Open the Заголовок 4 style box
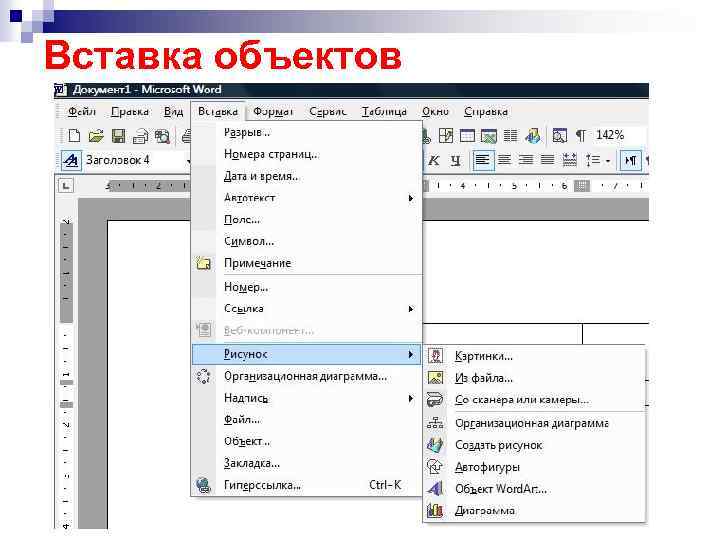720x540 pixels. pyautogui.click(x=137, y=160)
